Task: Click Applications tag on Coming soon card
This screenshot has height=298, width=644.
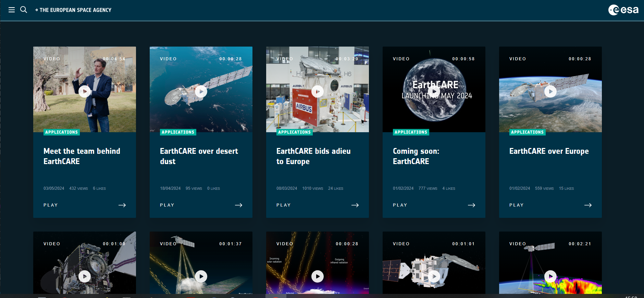Action: [x=411, y=132]
